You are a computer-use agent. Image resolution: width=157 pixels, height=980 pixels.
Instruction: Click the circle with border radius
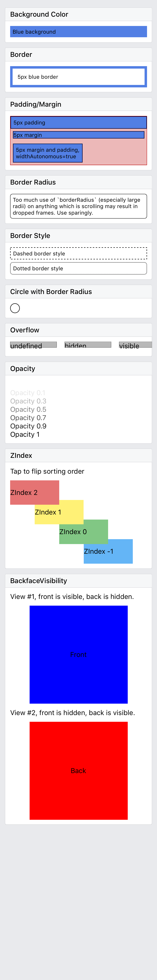[15, 308]
